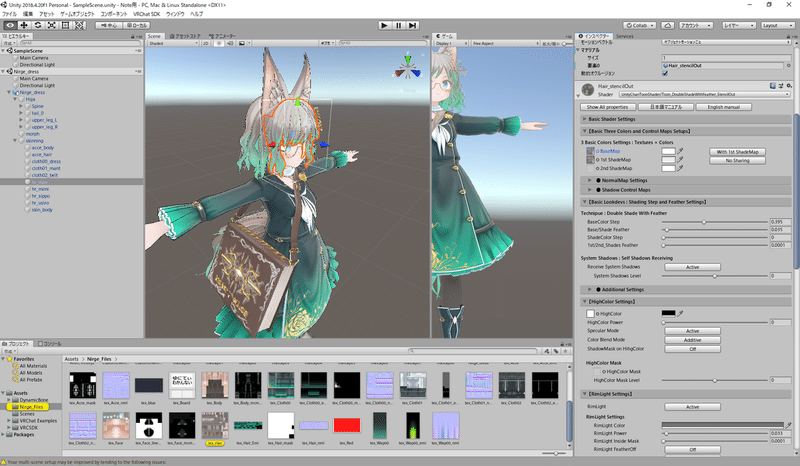Click object picker circle beside Hair_stencilOut
The height and width of the screenshot is (466, 800).
click(789, 65)
